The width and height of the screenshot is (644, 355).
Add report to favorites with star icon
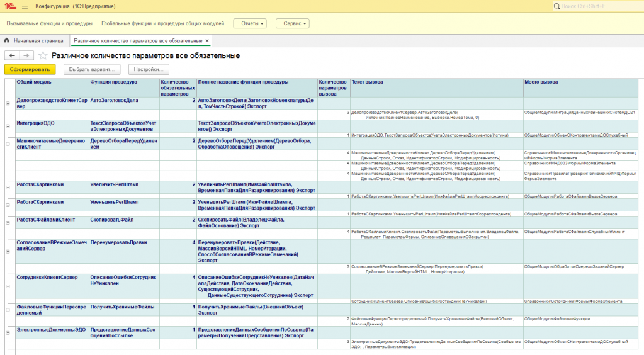click(x=43, y=55)
